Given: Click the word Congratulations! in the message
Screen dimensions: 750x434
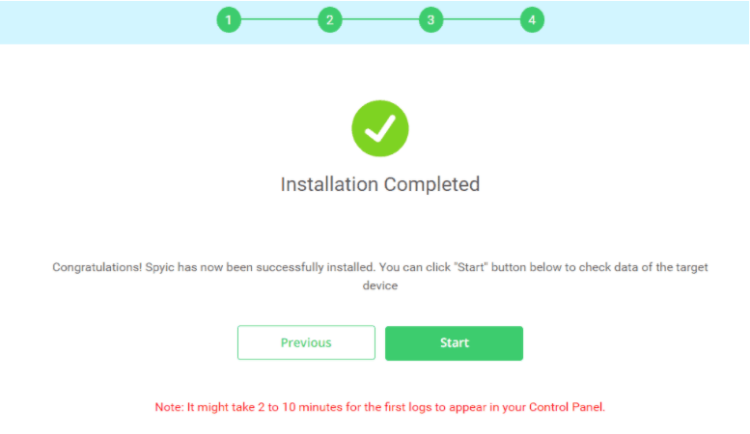Looking at the screenshot, I should click(97, 267).
